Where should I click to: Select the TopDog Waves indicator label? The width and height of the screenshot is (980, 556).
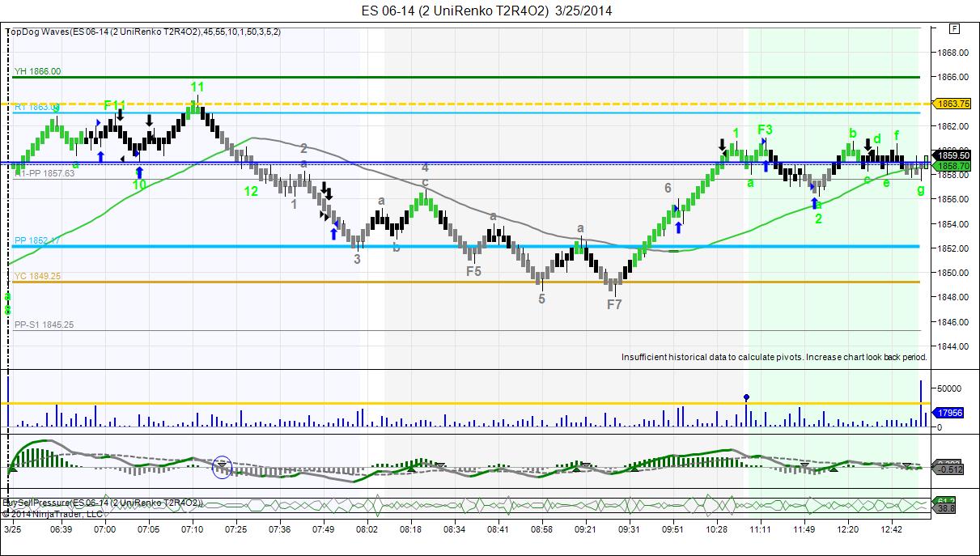click(x=143, y=32)
